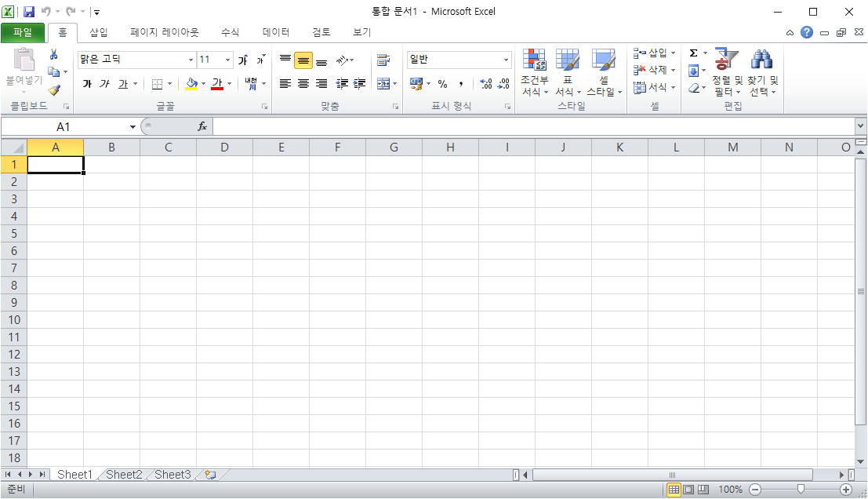The image size is (868, 499).
Task: Click the Cut scissors icon
Action: click(53, 54)
